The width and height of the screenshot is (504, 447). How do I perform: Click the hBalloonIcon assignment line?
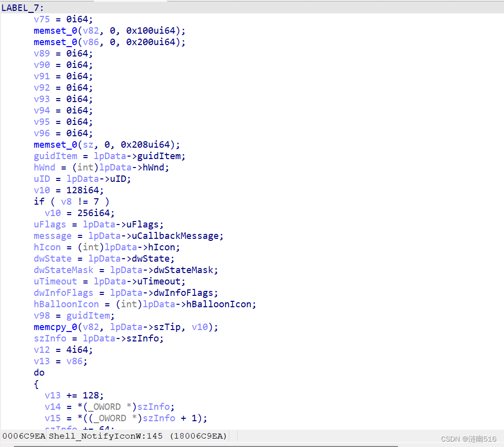(x=145, y=305)
